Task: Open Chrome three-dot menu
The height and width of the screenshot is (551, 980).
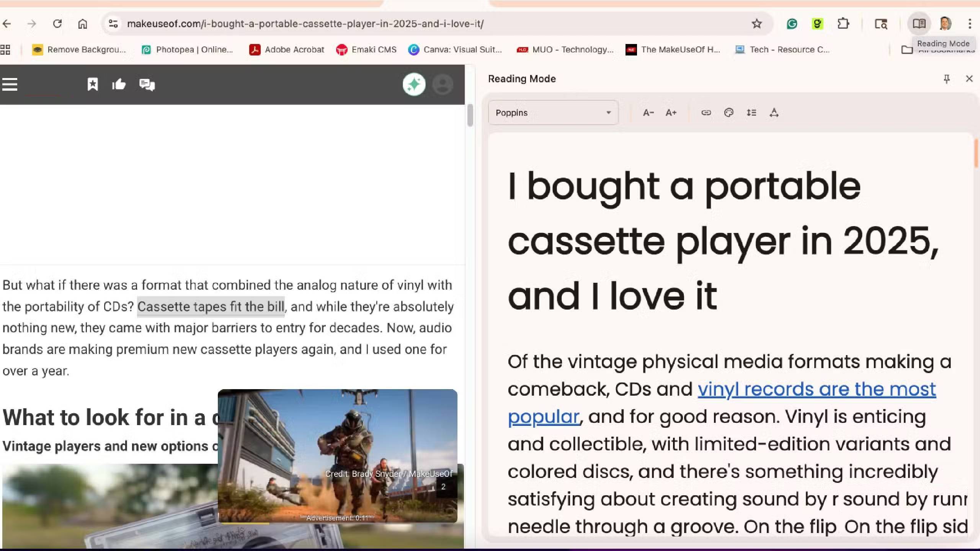Action: 970,24
